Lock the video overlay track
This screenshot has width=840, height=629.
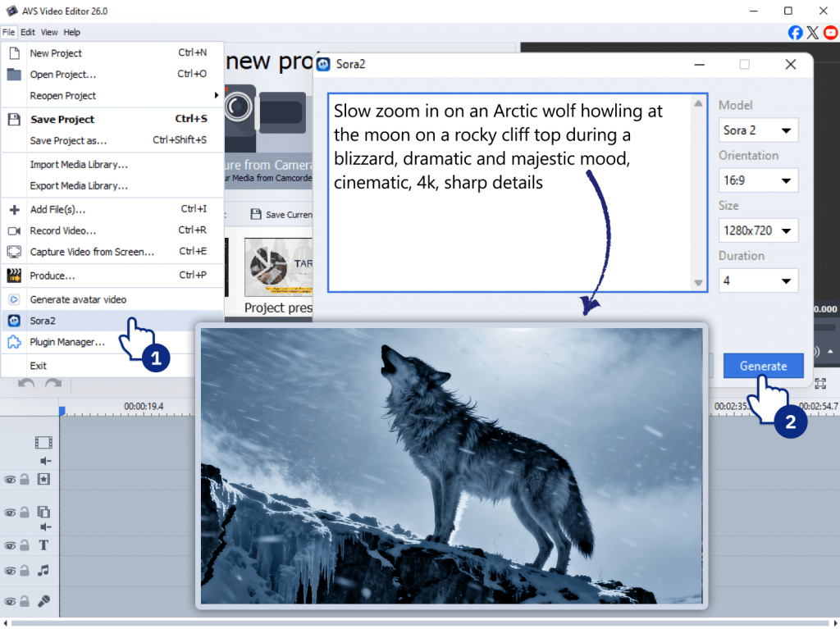[24, 513]
